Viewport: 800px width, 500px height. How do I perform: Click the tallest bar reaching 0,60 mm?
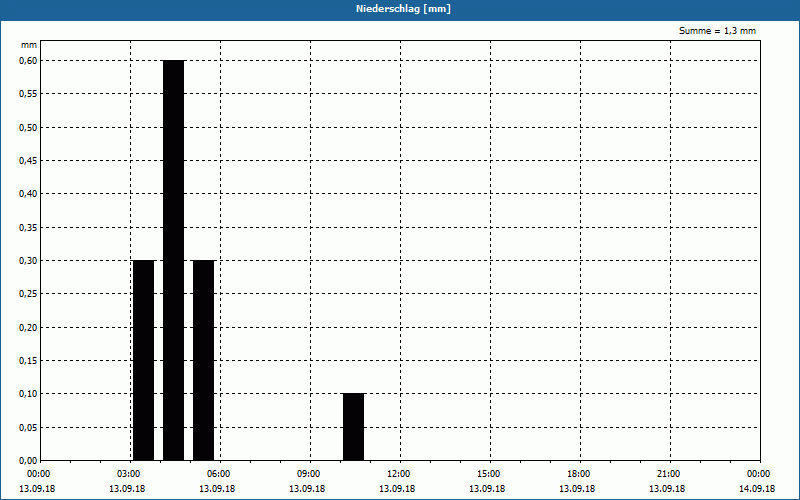(173, 260)
